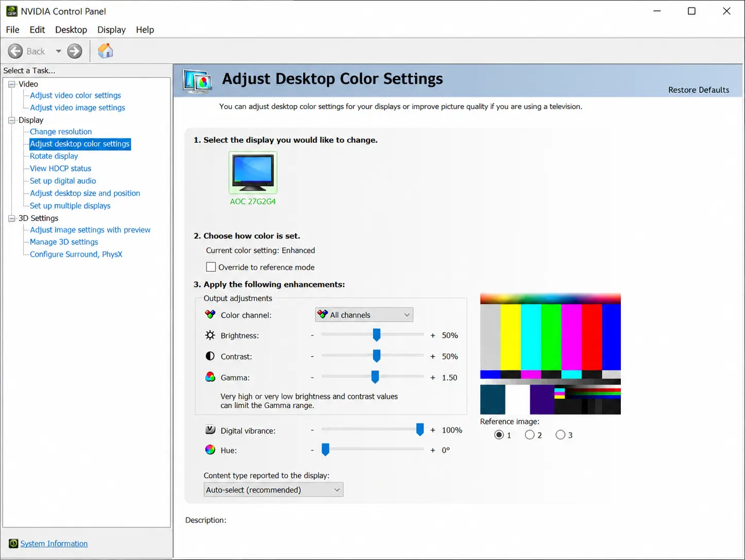Select reference image 2 radio button
Screen dimensions: 745x560
[x=530, y=435]
